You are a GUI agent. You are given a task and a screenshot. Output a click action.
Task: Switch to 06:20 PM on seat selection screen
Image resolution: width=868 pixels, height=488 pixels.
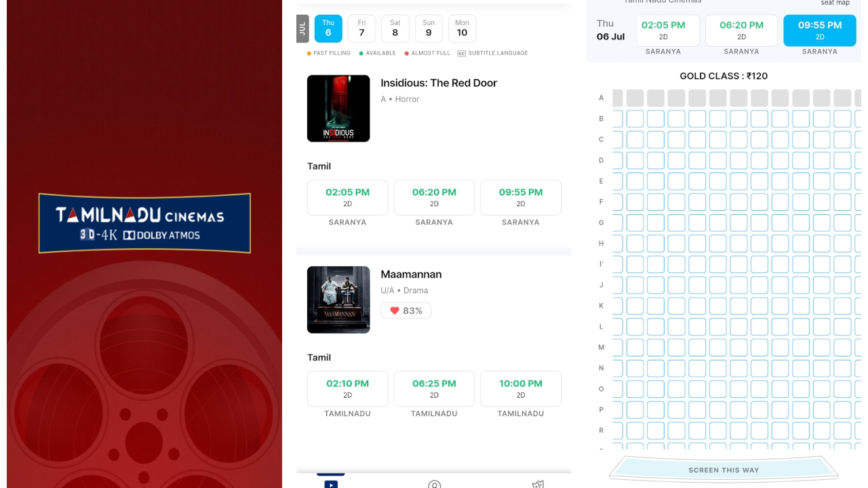tap(742, 30)
